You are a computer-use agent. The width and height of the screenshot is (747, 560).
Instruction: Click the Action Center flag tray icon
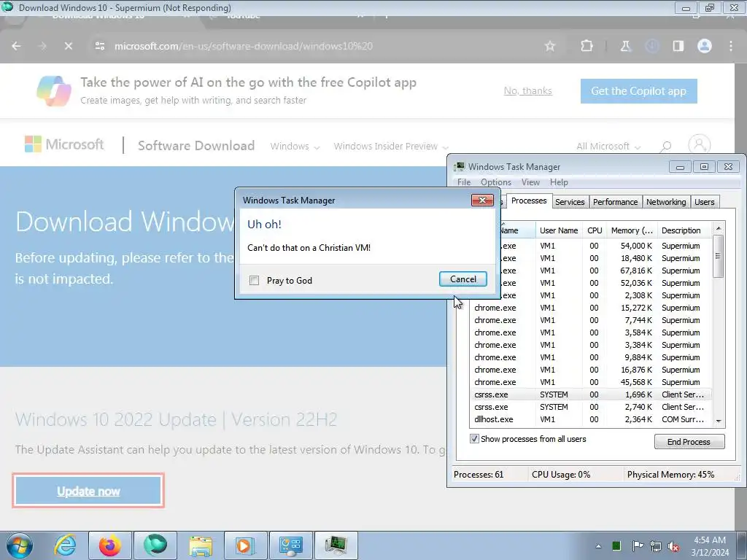pyautogui.click(x=638, y=546)
